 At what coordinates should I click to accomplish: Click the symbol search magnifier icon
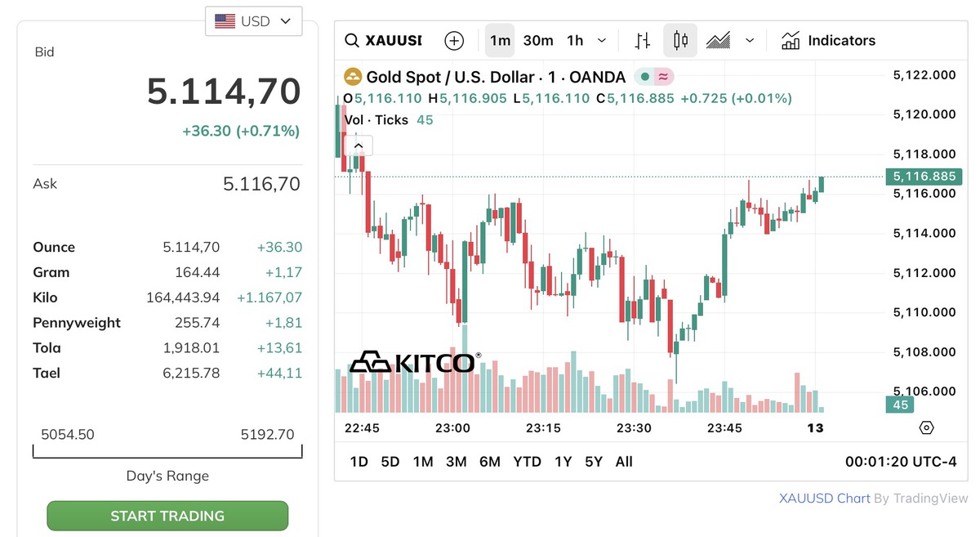(352, 41)
